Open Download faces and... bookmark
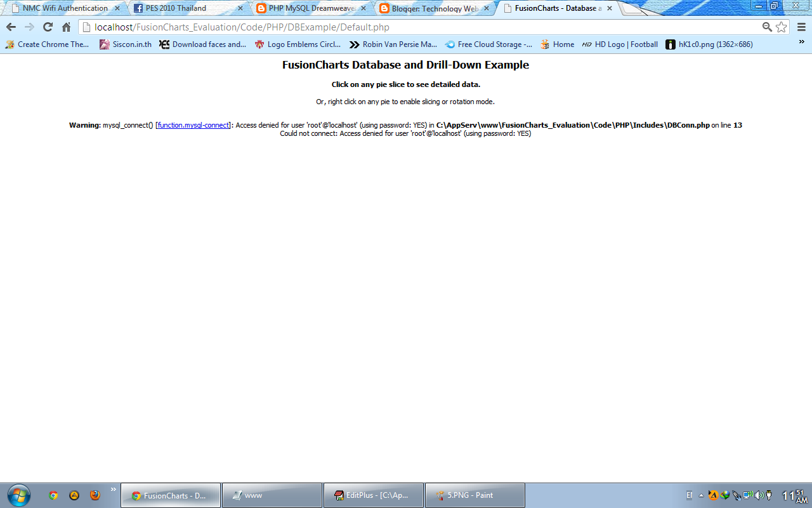The height and width of the screenshot is (508, 812). click(x=203, y=44)
